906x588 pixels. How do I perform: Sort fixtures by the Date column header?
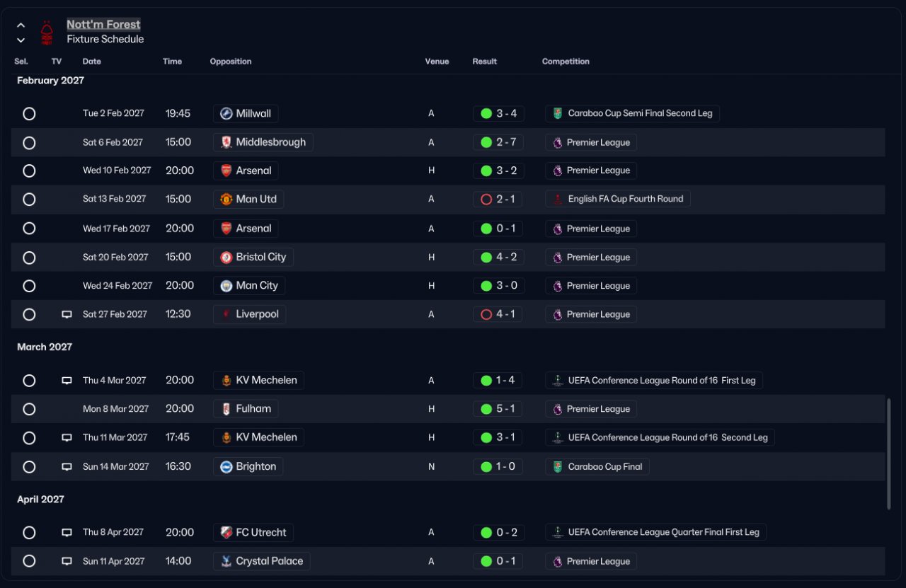coord(92,62)
